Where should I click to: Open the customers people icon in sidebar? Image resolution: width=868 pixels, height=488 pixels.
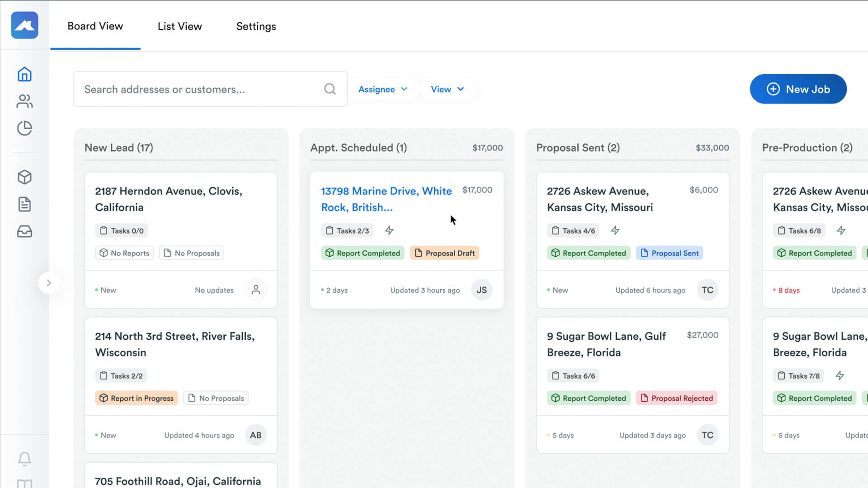click(x=24, y=101)
